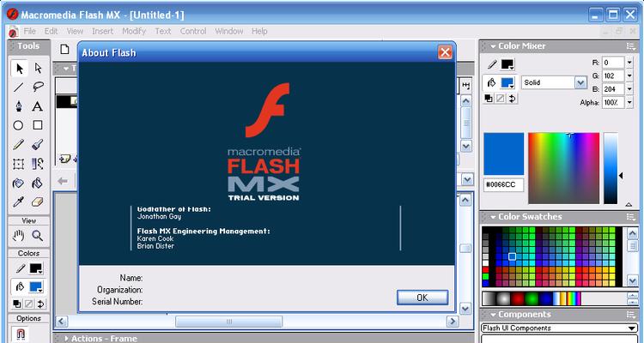Select the Line tool
This screenshot has height=343, width=644.
(x=19, y=87)
